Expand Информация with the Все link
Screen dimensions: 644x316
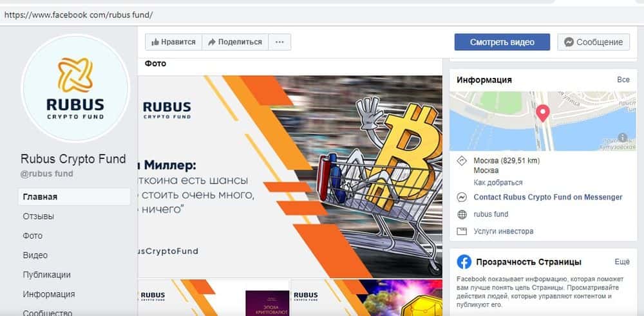623,80
